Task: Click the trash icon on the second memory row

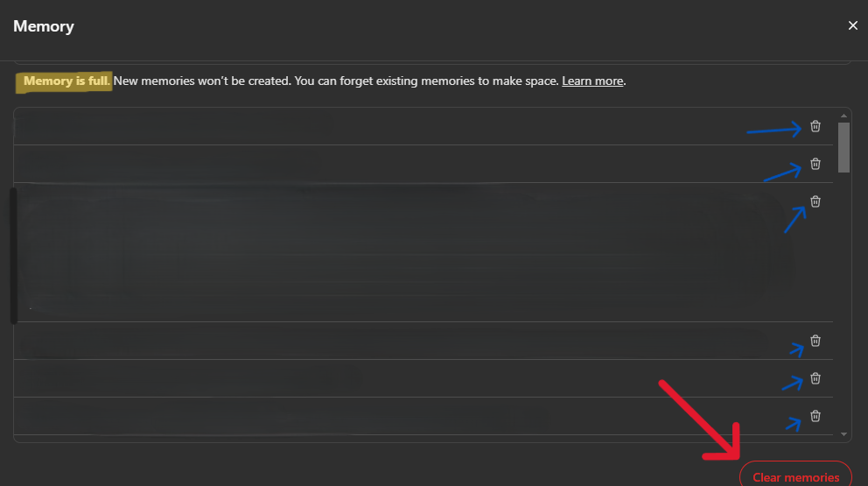Action: pyautogui.click(x=815, y=164)
